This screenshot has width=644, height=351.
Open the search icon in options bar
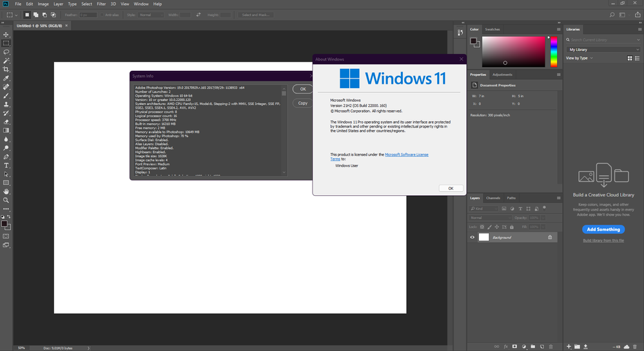612,15
